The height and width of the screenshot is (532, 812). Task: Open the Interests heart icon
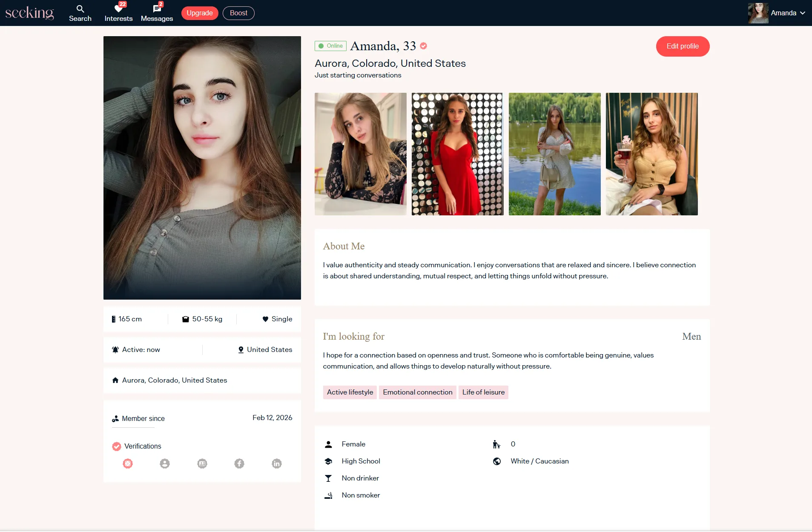(118, 9)
